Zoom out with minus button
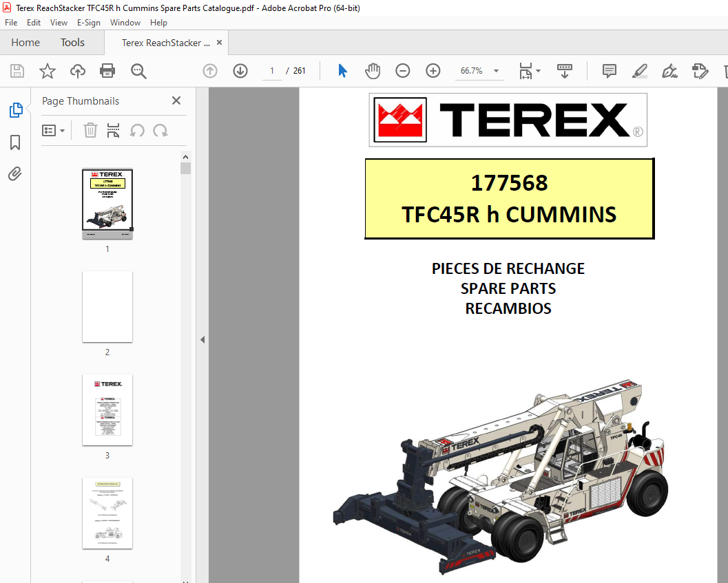 tap(402, 71)
